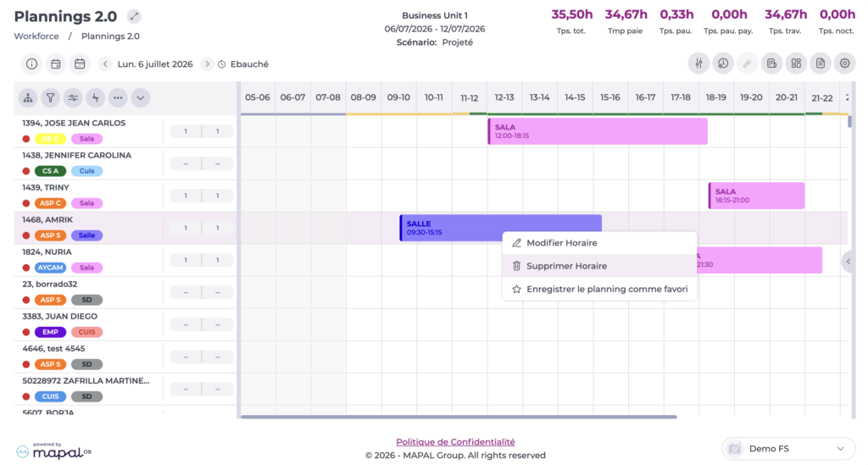This screenshot has width=868, height=465.
Task: Open the Demo FS dropdown
Action: (788, 448)
